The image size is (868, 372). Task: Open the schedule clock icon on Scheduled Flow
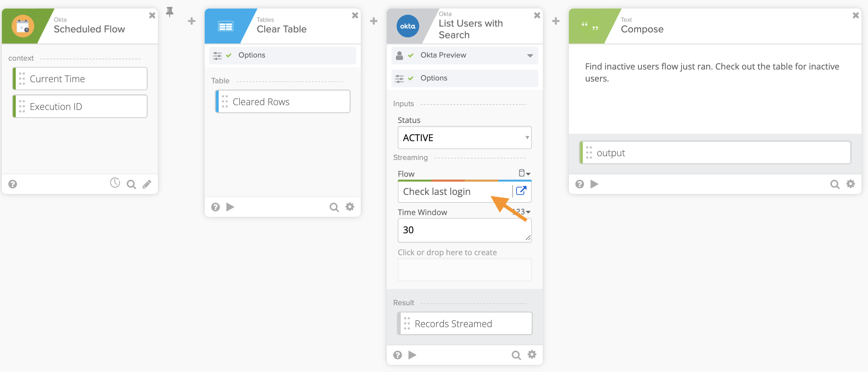coord(115,183)
